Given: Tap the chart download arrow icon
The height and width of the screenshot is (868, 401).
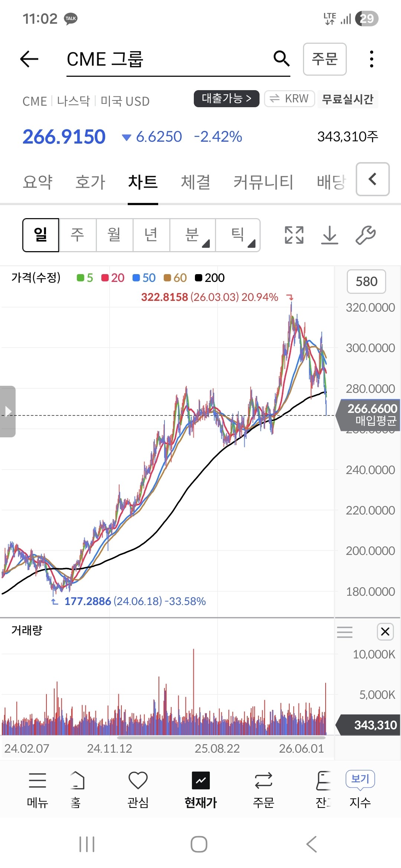Looking at the screenshot, I should tap(330, 235).
